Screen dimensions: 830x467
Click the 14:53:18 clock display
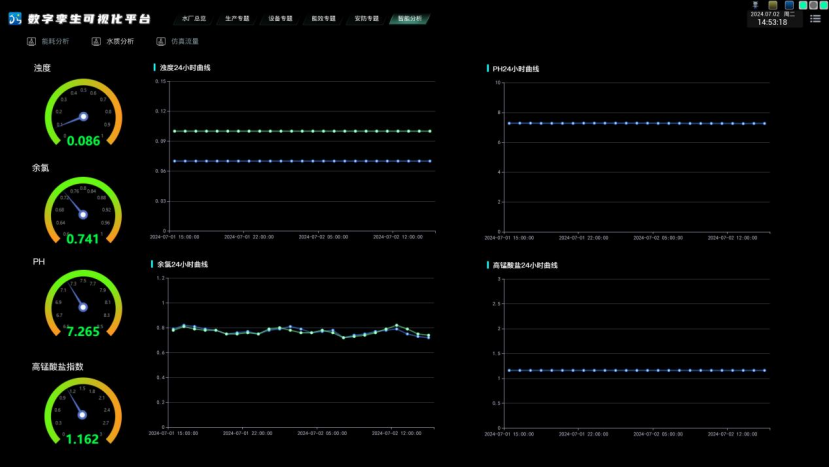click(x=772, y=22)
